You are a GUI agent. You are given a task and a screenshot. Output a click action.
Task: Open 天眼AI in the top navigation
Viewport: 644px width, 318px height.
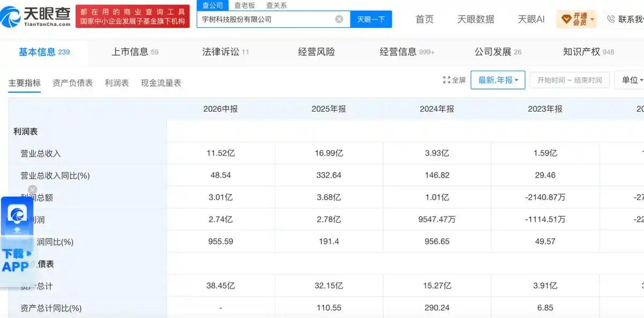tap(531, 19)
